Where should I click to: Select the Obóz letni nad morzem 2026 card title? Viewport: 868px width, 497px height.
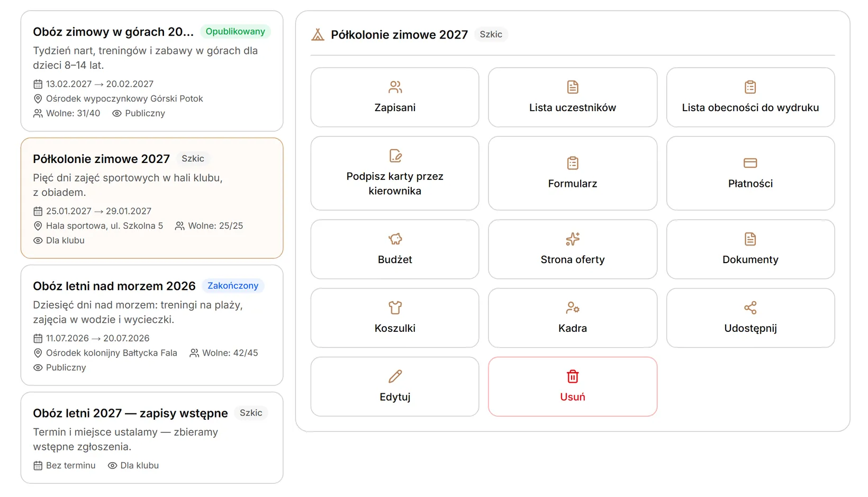point(114,286)
